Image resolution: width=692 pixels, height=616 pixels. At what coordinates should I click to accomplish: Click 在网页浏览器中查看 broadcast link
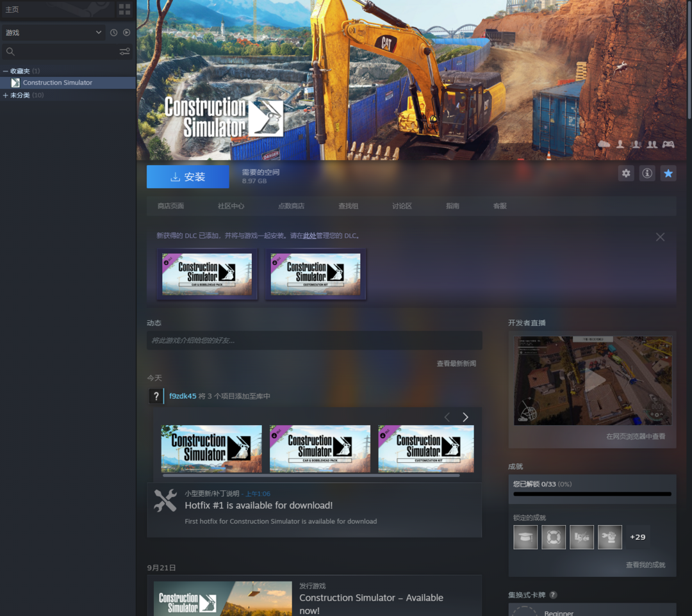(636, 437)
